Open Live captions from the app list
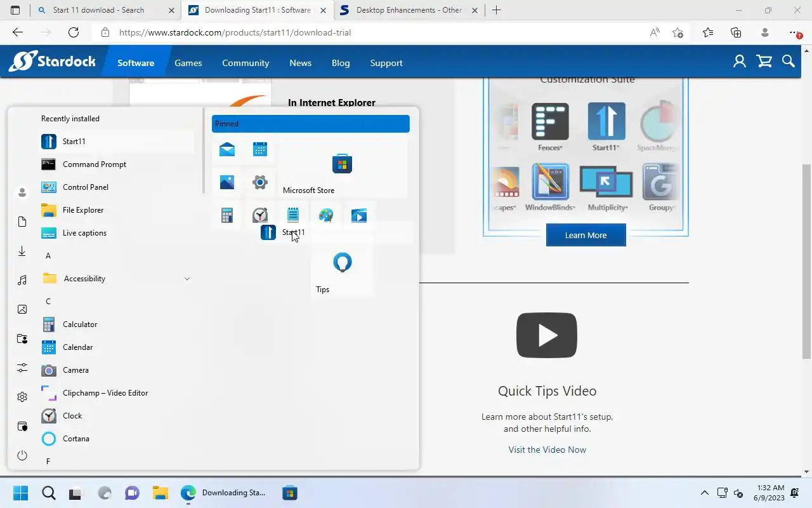This screenshot has width=812, height=508. (115, 233)
